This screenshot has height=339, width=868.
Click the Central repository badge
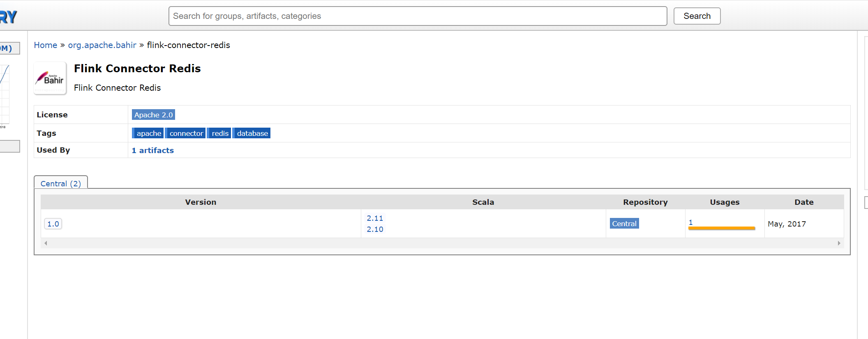pyautogui.click(x=624, y=224)
